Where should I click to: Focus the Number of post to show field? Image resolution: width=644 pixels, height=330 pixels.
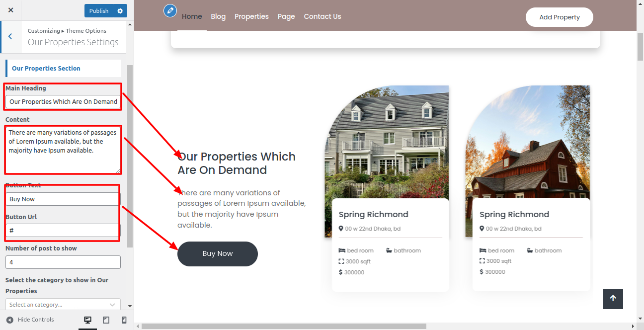63,262
